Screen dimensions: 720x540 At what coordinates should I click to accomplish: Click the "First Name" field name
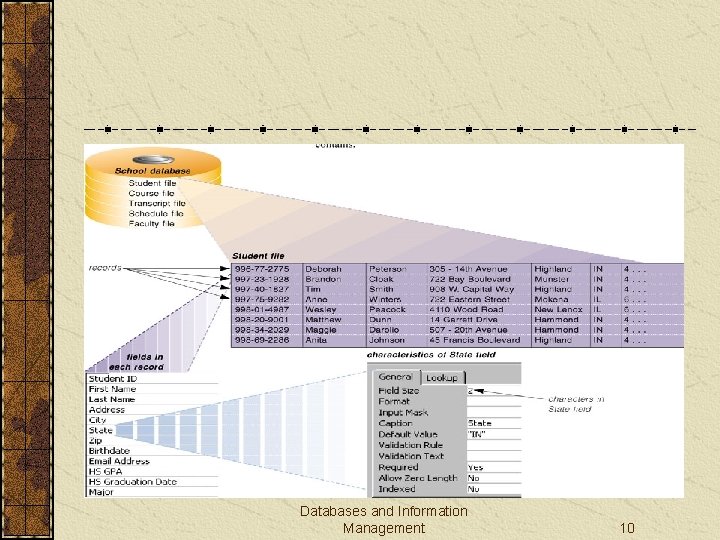[x=112, y=389]
